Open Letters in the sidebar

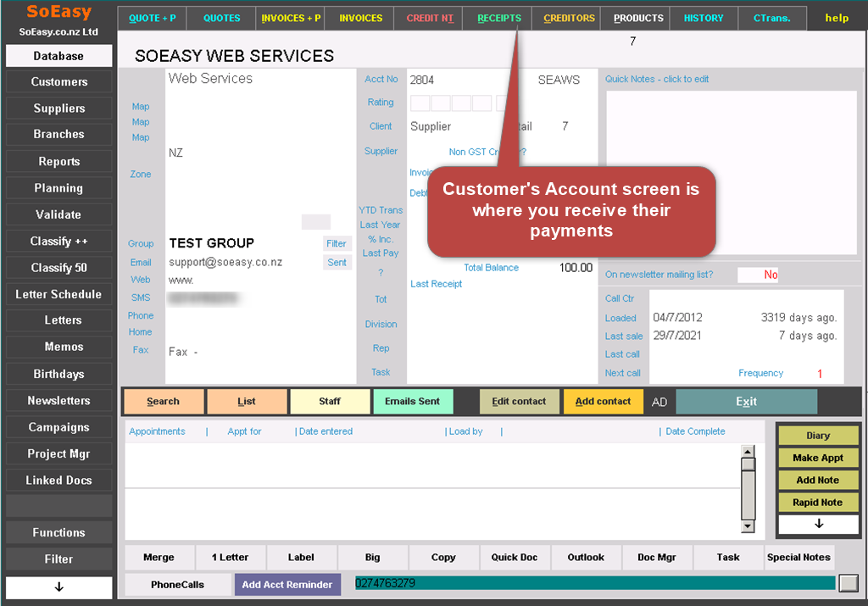58,320
